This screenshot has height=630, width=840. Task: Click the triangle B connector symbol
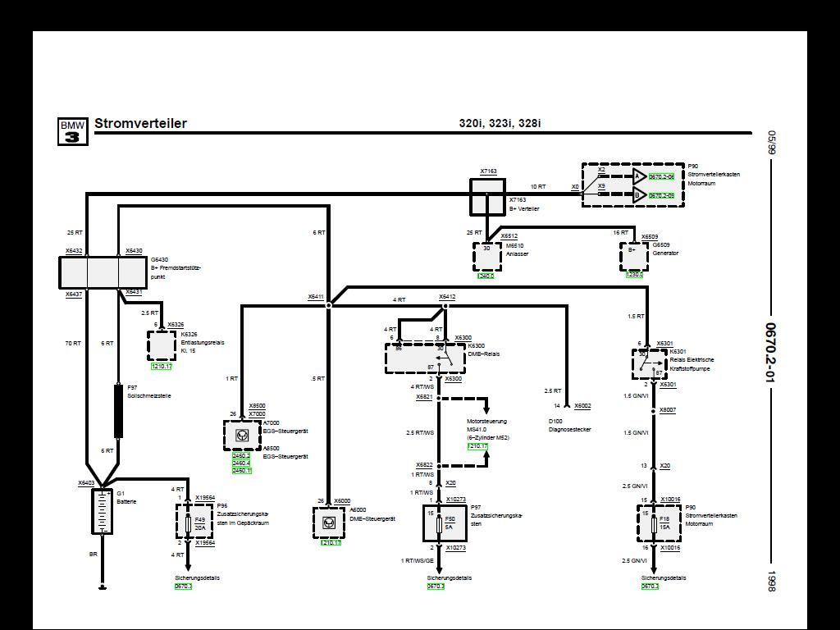pyautogui.click(x=639, y=195)
